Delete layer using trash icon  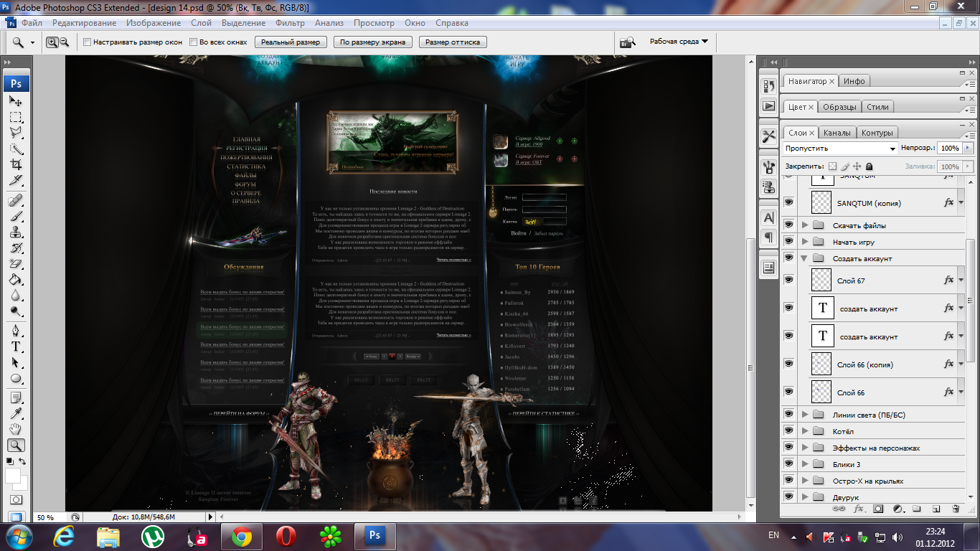coord(955,509)
